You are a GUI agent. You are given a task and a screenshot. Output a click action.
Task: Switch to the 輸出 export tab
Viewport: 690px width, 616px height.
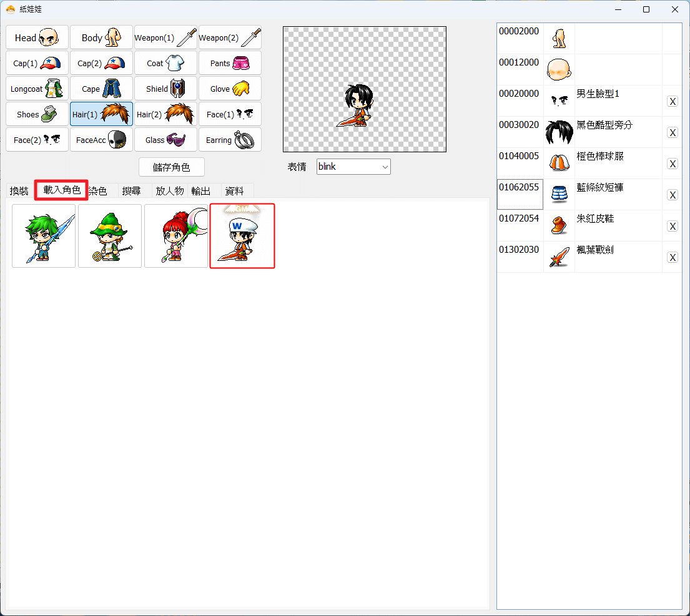pos(200,191)
